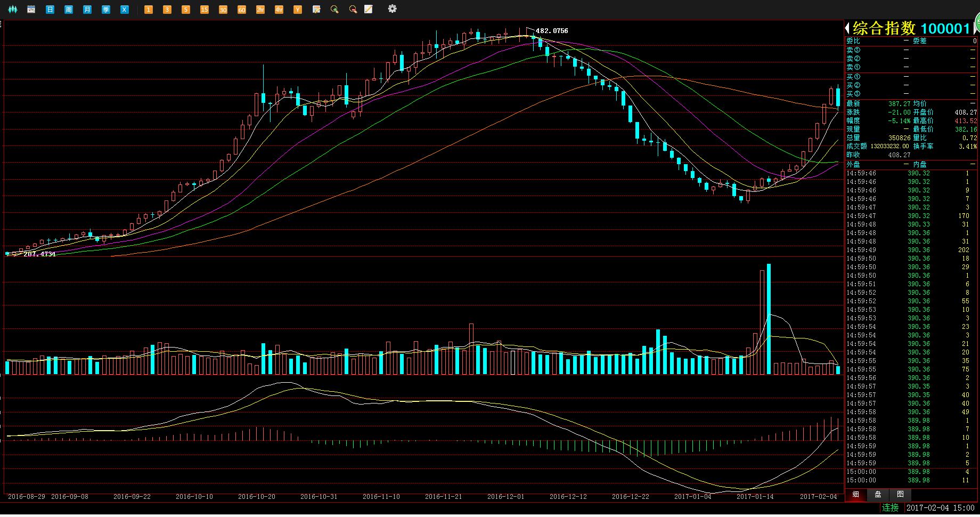Click the 委比 label
Screen dimensions: 980x517
(x=853, y=41)
